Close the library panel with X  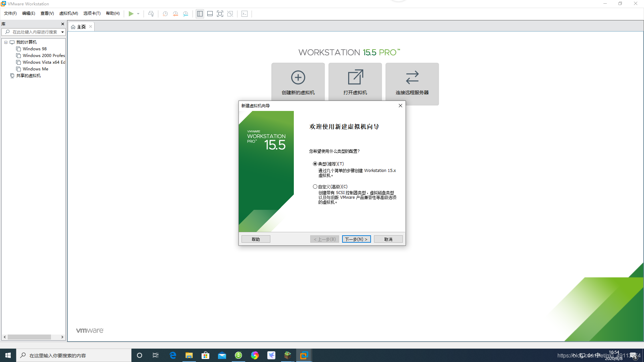[x=62, y=24]
